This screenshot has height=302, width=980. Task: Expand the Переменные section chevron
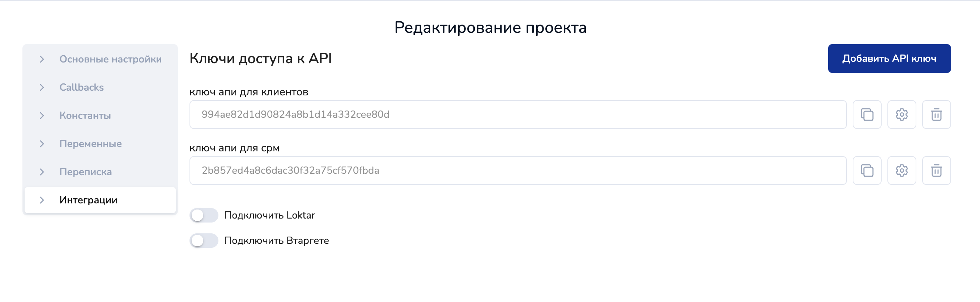pyautogui.click(x=42, y=143)
